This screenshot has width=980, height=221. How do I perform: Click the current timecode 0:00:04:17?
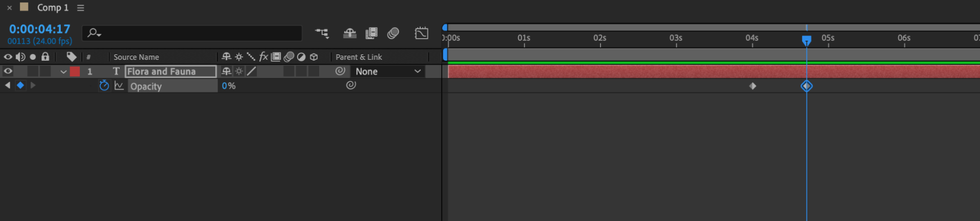click(x=40, y=29)
